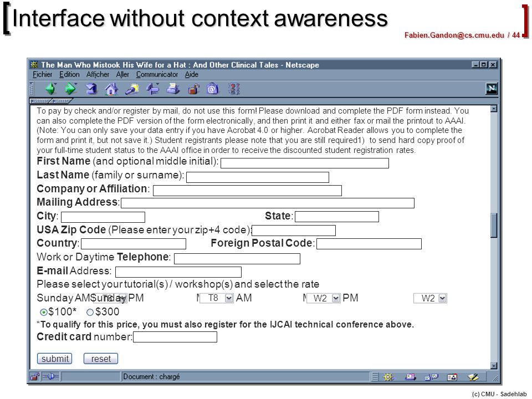The image size is (532, 399).
Task: Click the City input field
Action: (103, 217)
